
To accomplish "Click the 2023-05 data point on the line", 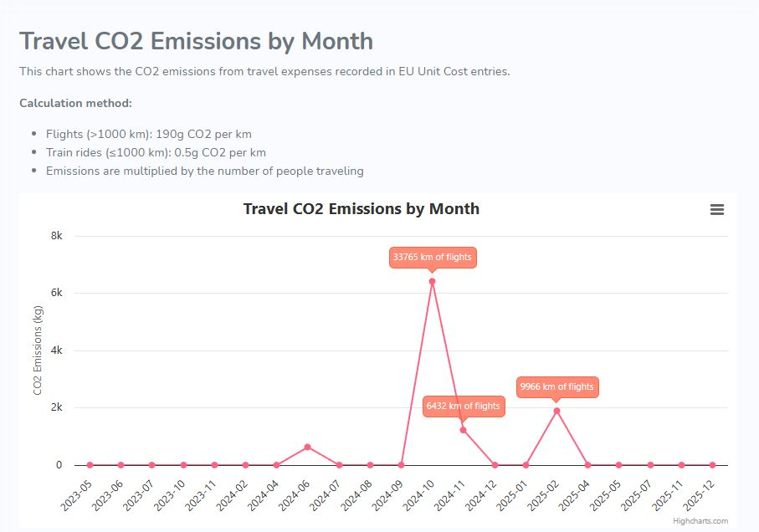I will tap(90, 465).
